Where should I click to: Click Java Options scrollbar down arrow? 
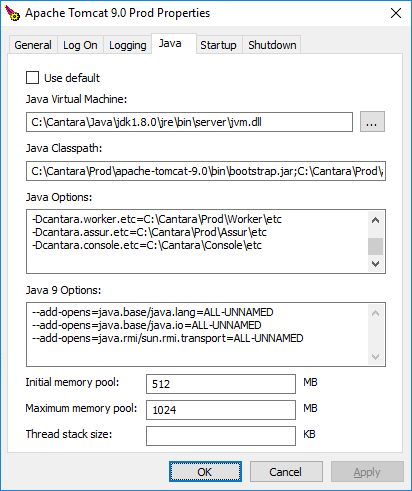pyautogui.click(x=375, y=264)
